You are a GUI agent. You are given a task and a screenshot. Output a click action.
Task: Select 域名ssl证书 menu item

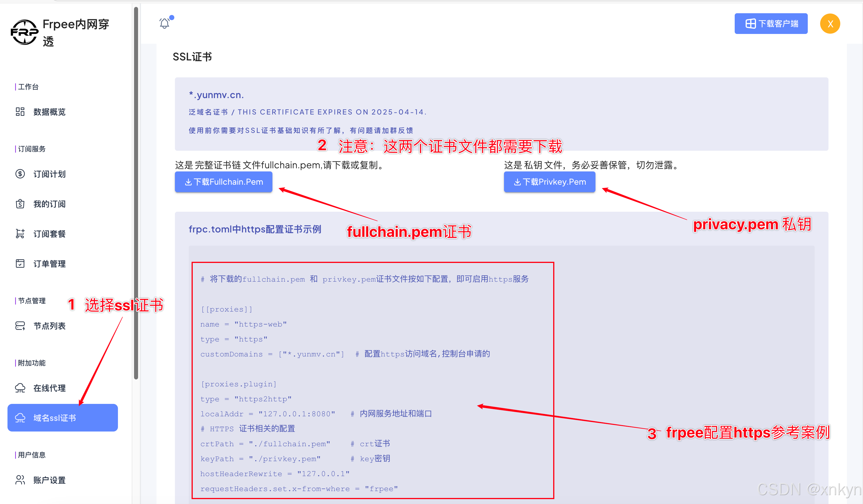63,418
